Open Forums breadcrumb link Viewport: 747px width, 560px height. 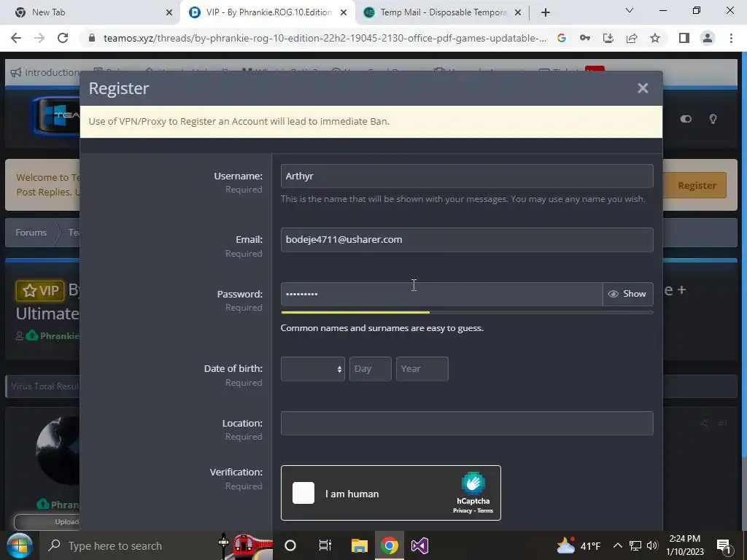(31, 233)
